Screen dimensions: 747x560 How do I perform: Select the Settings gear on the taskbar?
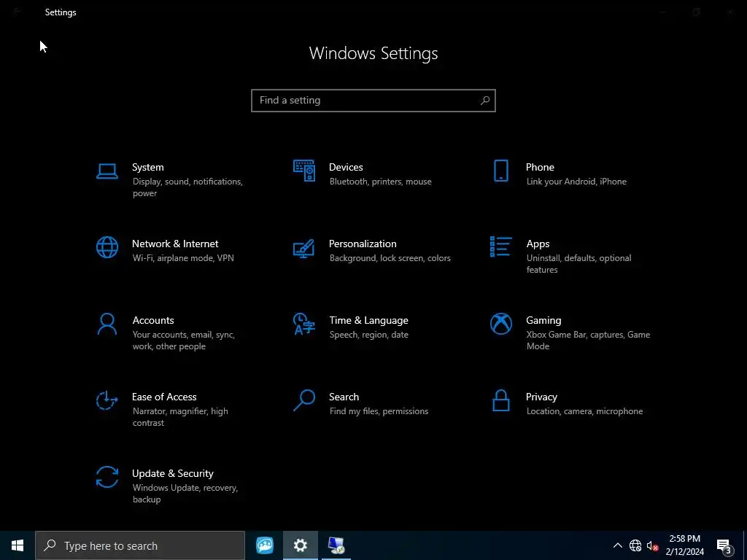click(x=300, y=545)
